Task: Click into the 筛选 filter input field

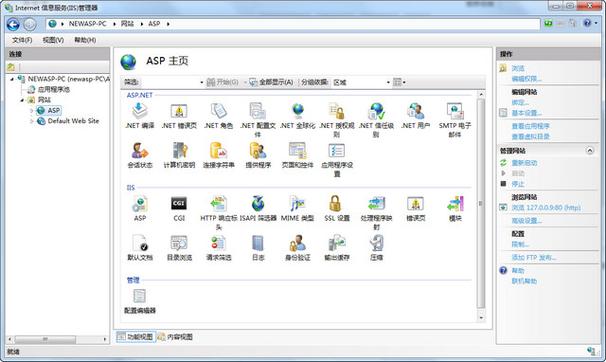Action: pos(170,82)
